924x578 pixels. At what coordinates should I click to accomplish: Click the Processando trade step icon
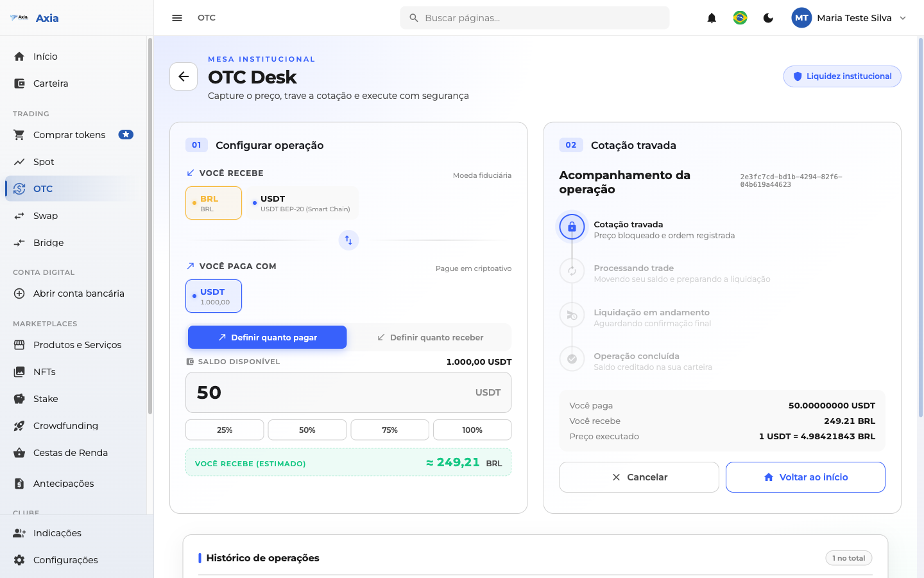[572, 271]
